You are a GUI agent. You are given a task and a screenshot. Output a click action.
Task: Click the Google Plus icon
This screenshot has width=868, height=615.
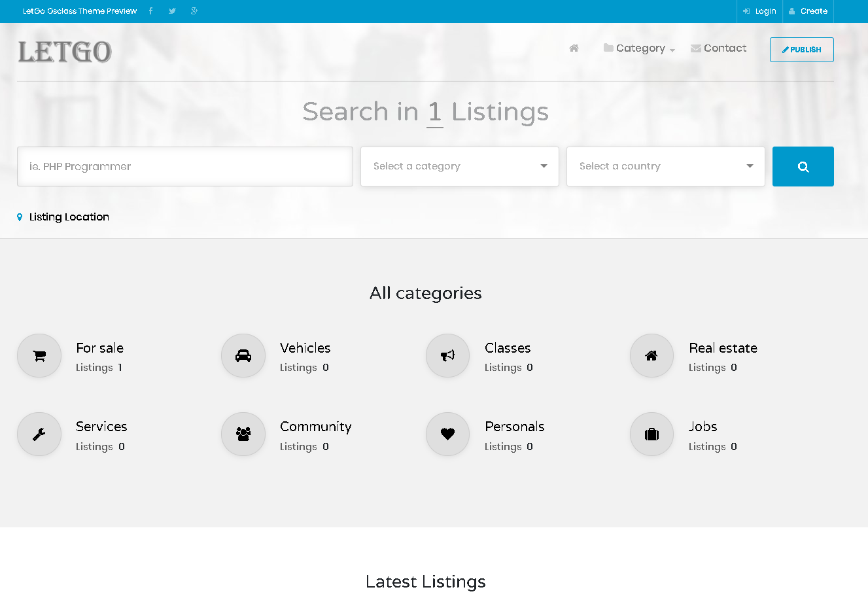pos(194,11)
